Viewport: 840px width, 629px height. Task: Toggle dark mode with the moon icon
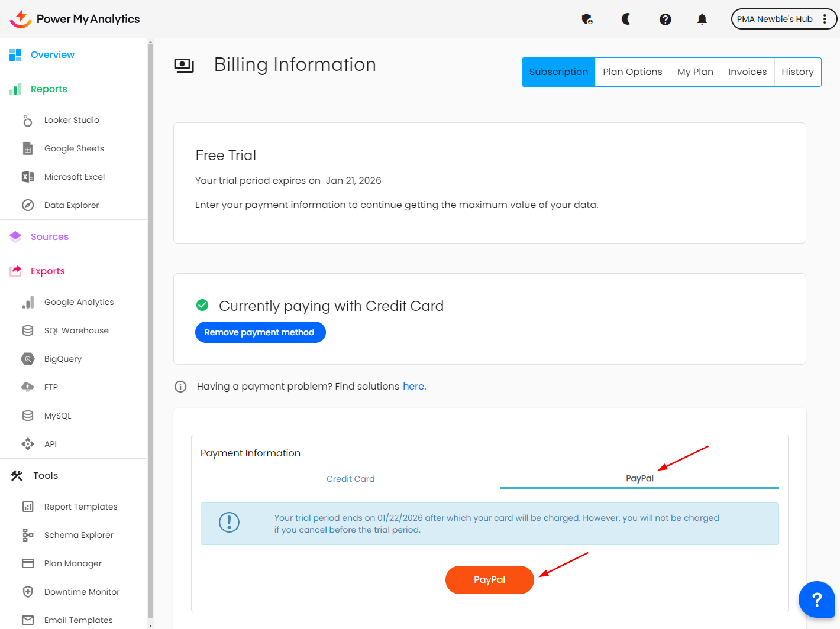click(x=626, y=19)
